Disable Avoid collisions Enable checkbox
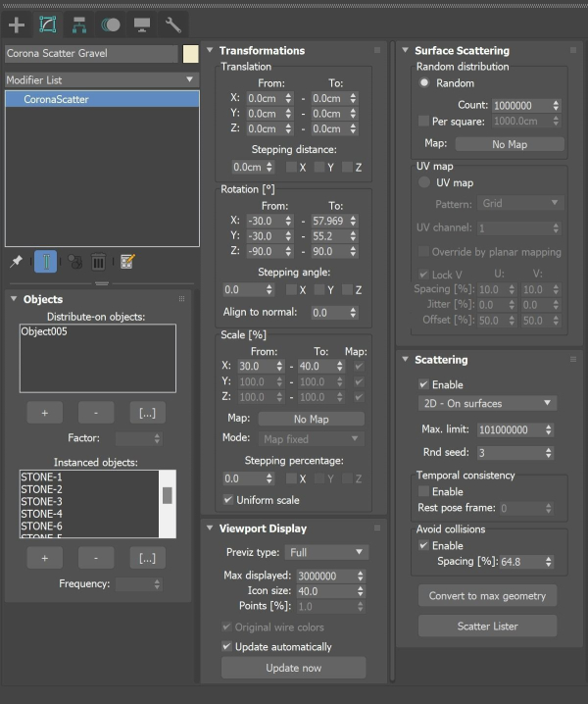This screenshot has height=704, width=588. click(x=423, y=545)
